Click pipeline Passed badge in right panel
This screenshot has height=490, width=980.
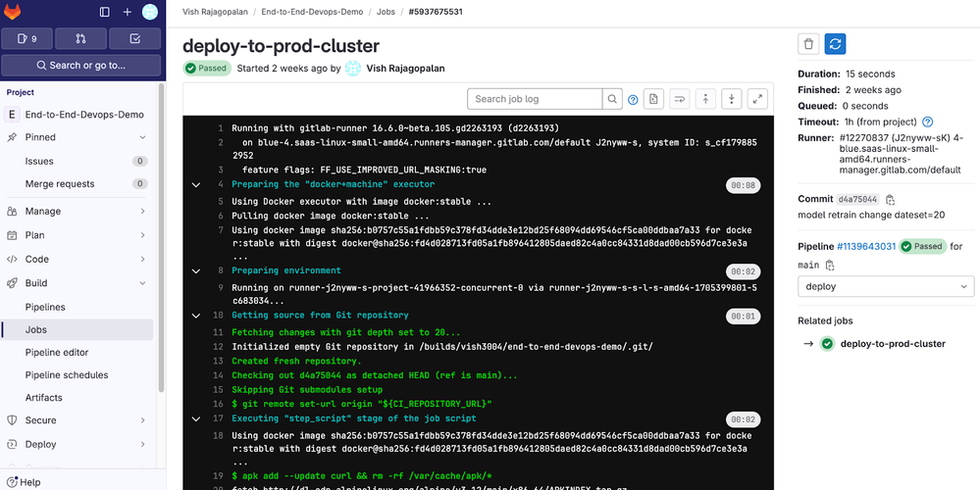coord(922,247)
